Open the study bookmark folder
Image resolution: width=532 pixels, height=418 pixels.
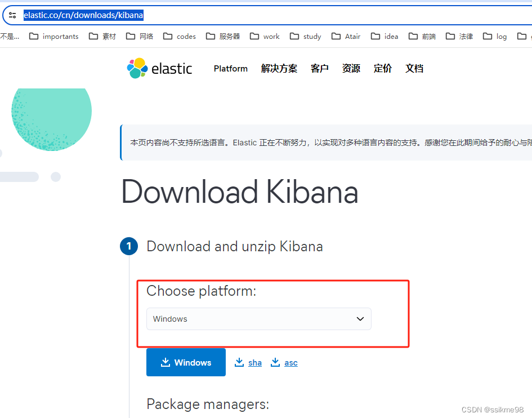click(305, 36)
